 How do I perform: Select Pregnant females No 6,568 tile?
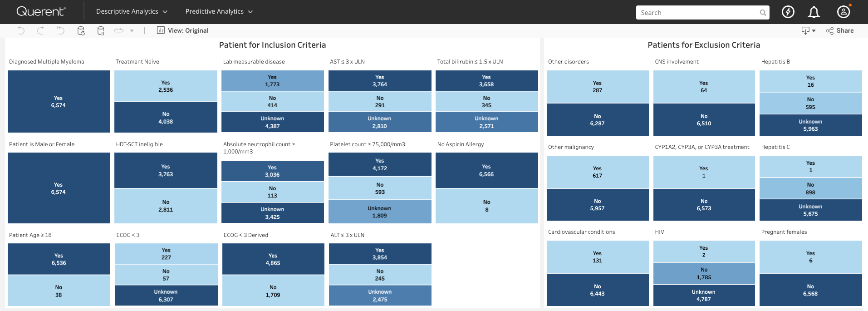(x=811, y=290)
